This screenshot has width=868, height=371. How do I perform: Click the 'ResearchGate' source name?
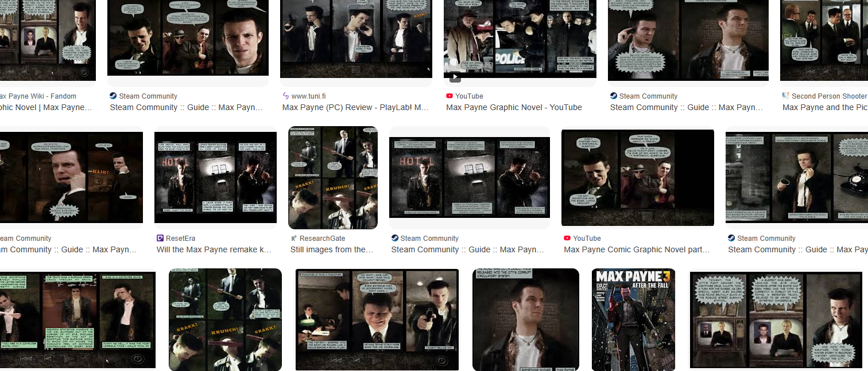323,239
